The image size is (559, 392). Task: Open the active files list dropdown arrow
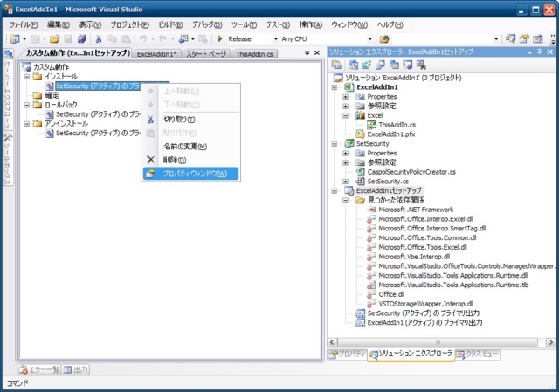tap(307, 52)
